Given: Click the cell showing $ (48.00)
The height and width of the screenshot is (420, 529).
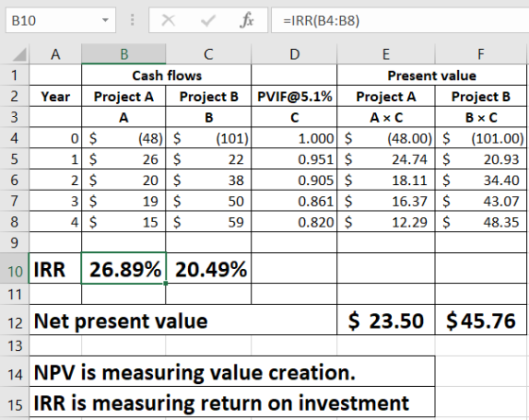Looking at the screenshot, I should pyautogui.click(x=386, y=138).
